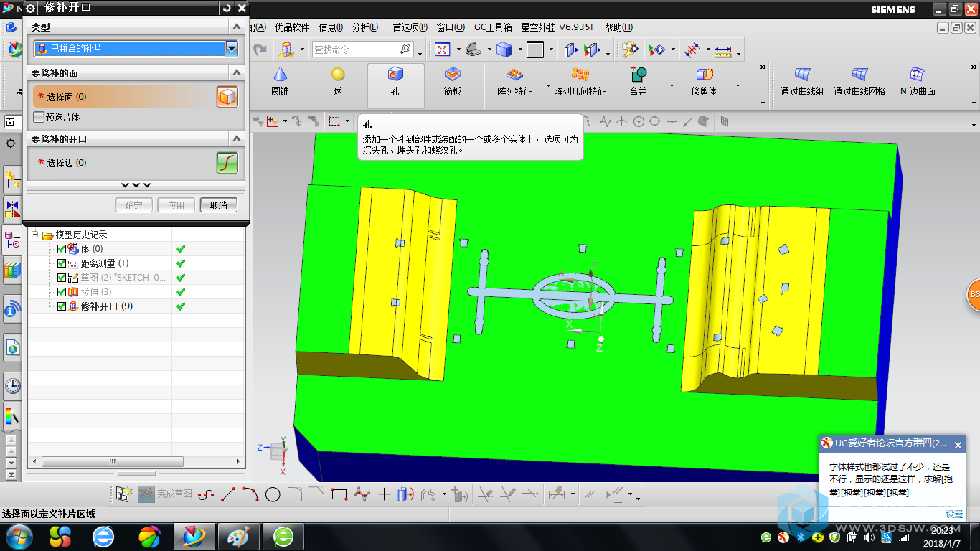Expand more dialog options with triple chevrons
Screen dimensions: 980x551
pyautogui.click(x=136, y=185)
